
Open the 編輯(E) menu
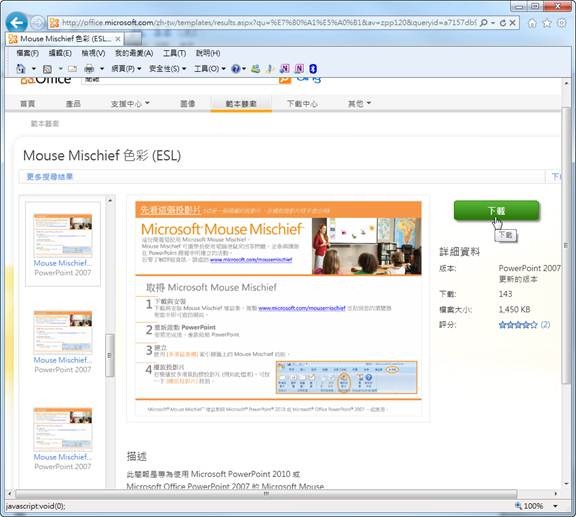[x=60, y=53]
